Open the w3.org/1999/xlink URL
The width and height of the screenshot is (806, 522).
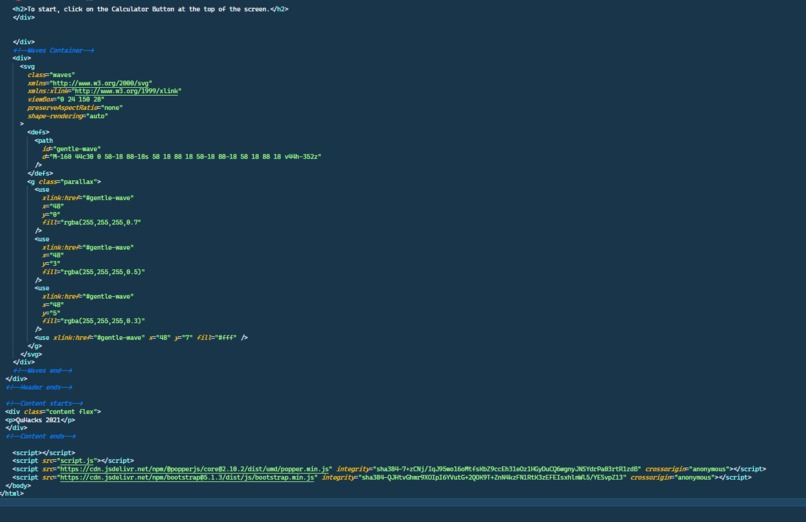(x=127, y=91)
